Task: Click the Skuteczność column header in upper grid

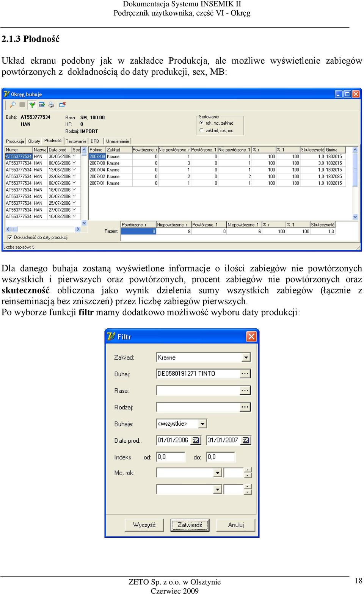Action: pos(312,150)
